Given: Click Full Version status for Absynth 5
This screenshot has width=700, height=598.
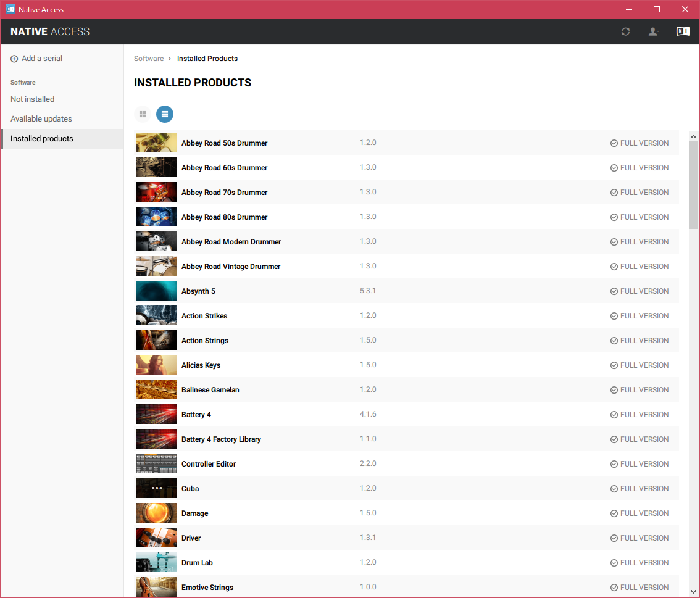Looking at the screenshot, I should point(640,291).
